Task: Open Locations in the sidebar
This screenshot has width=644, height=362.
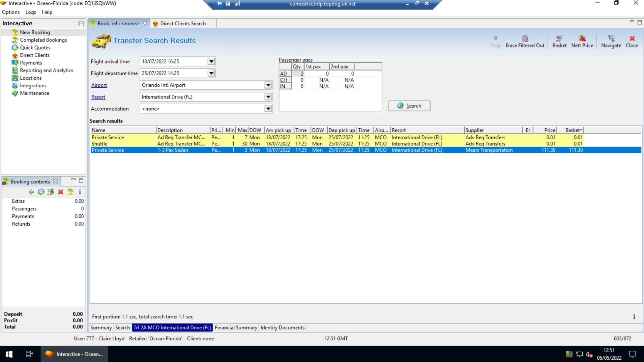Action: pos(31,78)
